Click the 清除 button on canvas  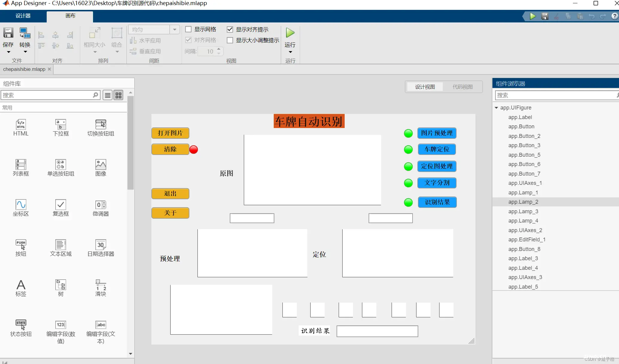click(x=170, y=149)
